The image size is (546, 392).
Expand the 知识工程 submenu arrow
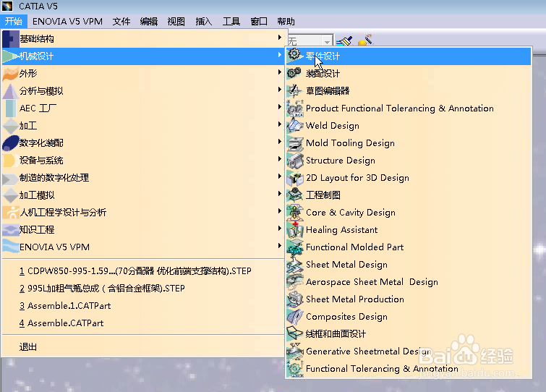pyautogui.click(x=280, y=229)
